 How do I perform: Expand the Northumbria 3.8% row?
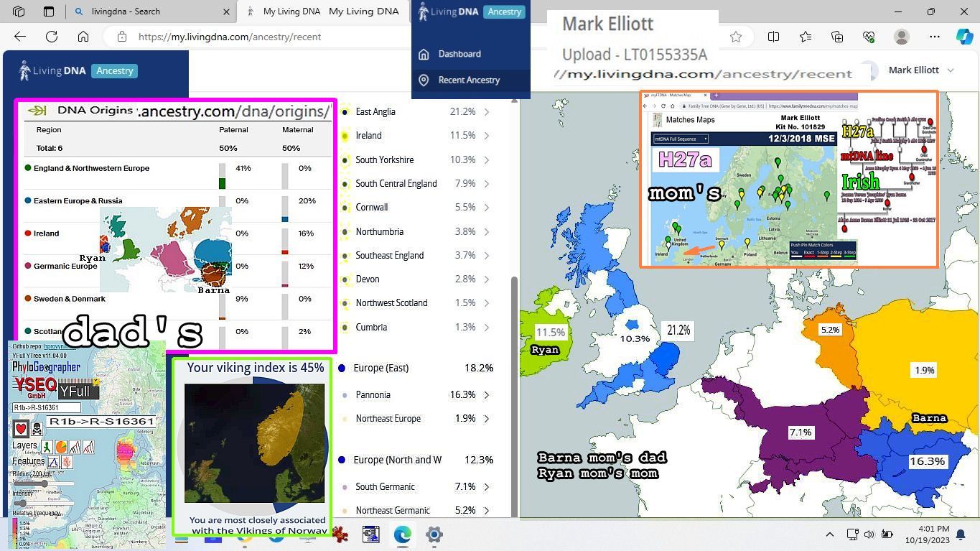pyautogui.click(x=486, y=231)
